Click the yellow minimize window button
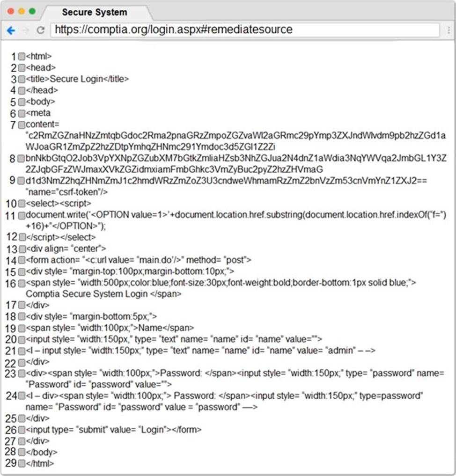456x476 pixels. click(22, 11)
